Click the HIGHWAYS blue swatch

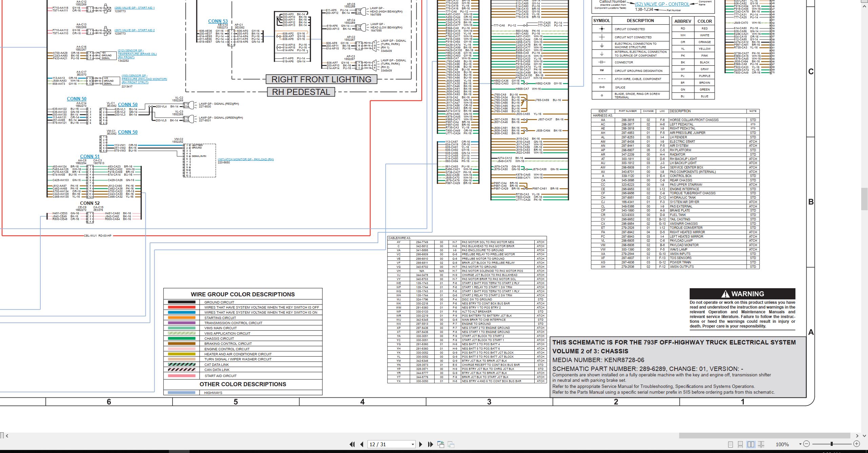pyautogui.click(x=182, y=393)
